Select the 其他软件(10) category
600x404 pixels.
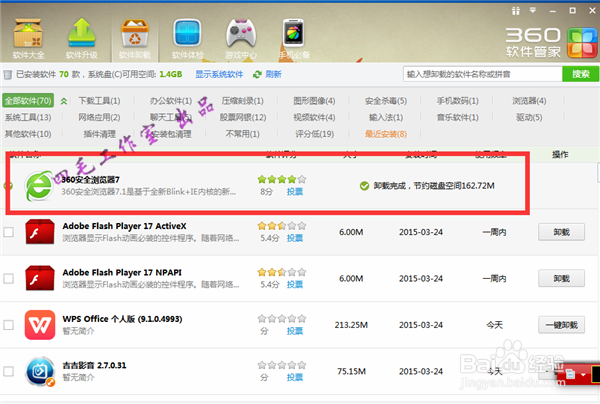(28, 134)
